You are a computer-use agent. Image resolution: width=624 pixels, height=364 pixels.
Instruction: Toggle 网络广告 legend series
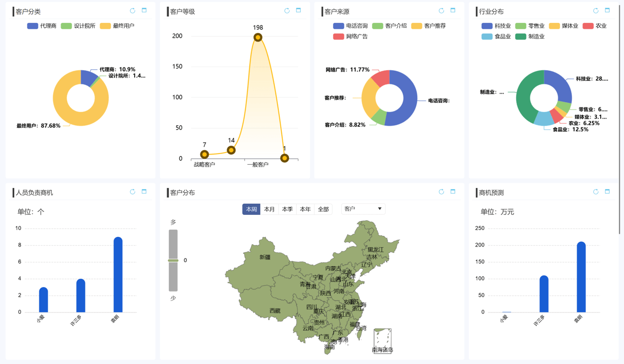(x=351, y=37)
